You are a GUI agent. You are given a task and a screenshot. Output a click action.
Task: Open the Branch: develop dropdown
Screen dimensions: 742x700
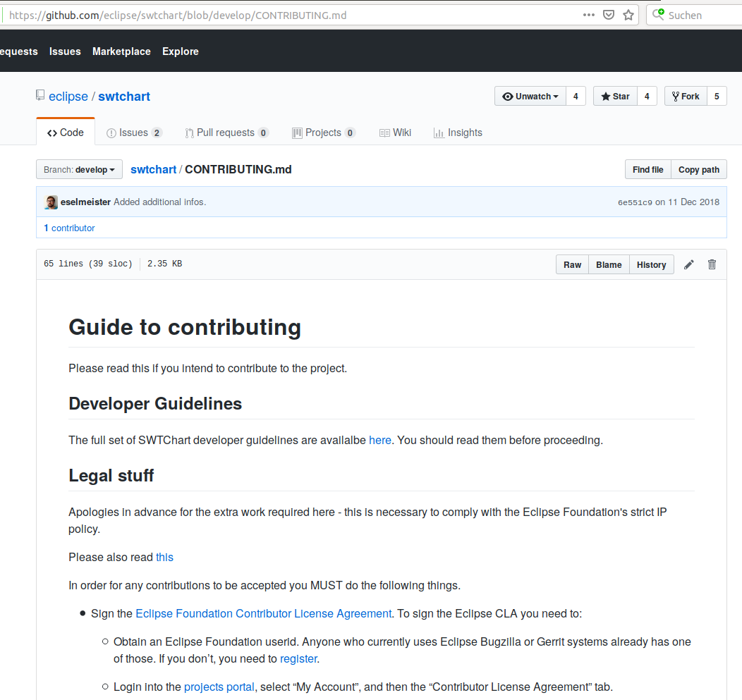[x=79, y=169]
